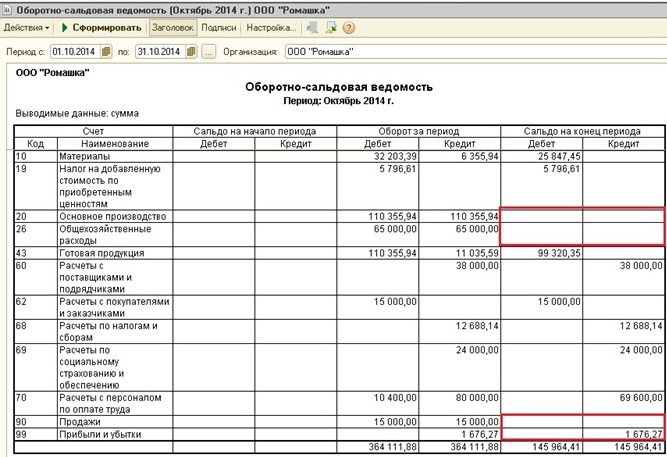Click credit turnover 24 000,00 of account 69
Viewport: 667px width, 457px height.
(x=477, y=350)
